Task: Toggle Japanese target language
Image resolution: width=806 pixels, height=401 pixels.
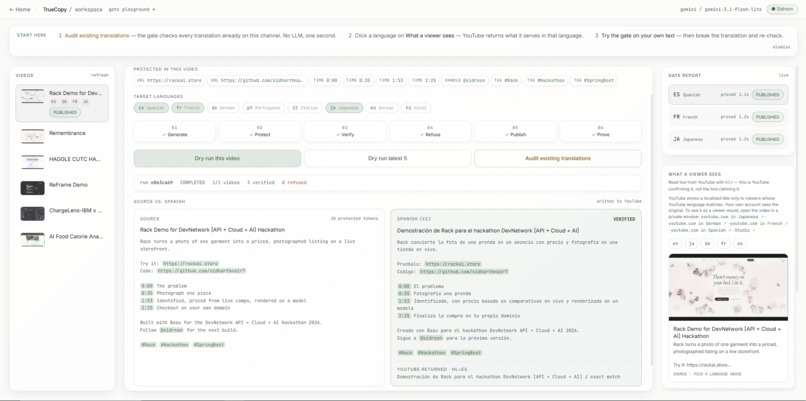Action: [344, 108]
